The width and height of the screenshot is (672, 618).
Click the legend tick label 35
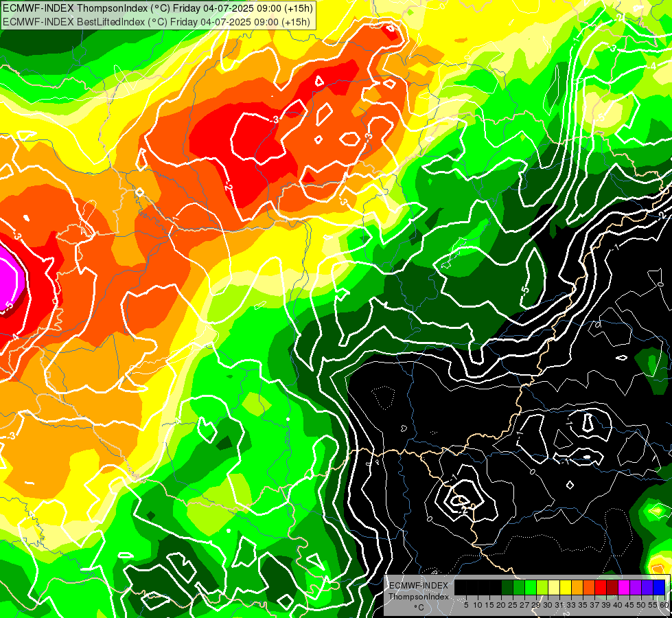pyautogui.click(x=583, y=605)
